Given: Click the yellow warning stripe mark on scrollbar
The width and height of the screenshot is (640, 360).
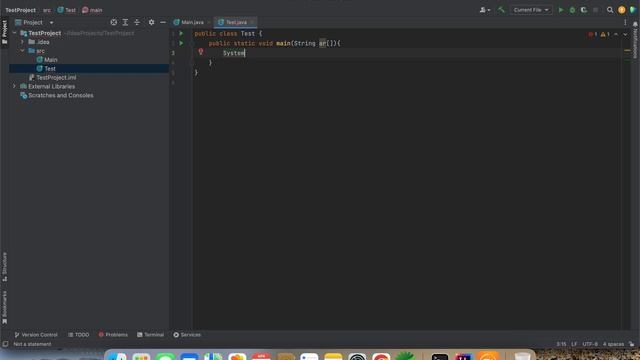Looking at the screenshot, I should pyautogui.click(x=627, y=51).
